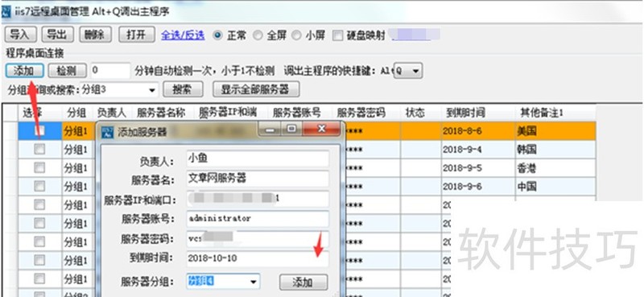The width and height of the screenshot is (644, 297).
Task: Click the 服务器密码 input field
Action: click(x=258, y=239)
